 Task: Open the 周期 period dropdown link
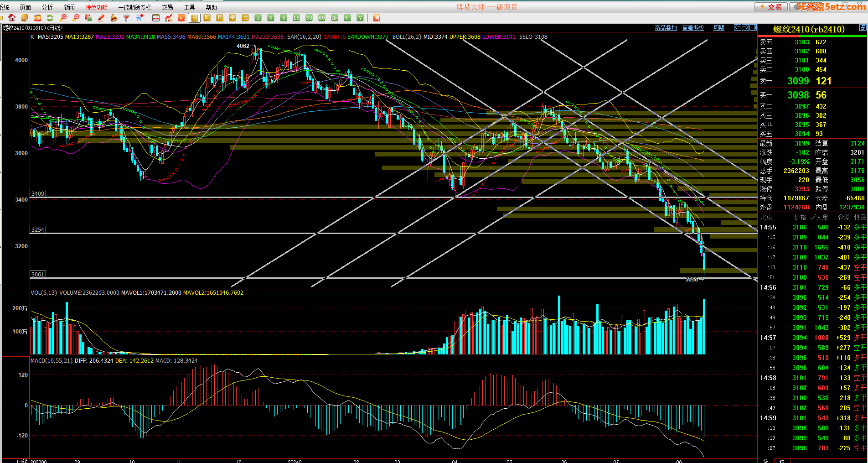tap(719, 28)
